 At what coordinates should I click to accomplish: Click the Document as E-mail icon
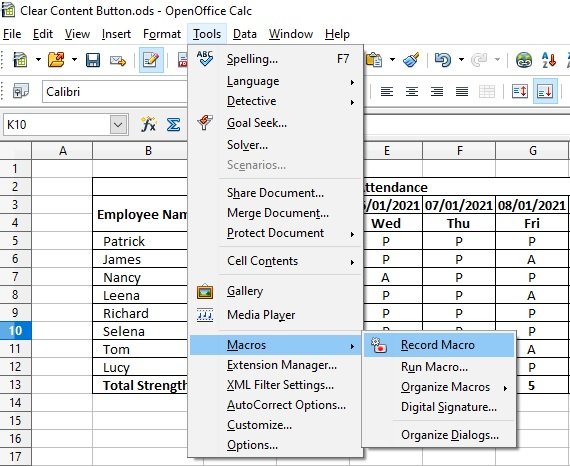pos(118,60)
